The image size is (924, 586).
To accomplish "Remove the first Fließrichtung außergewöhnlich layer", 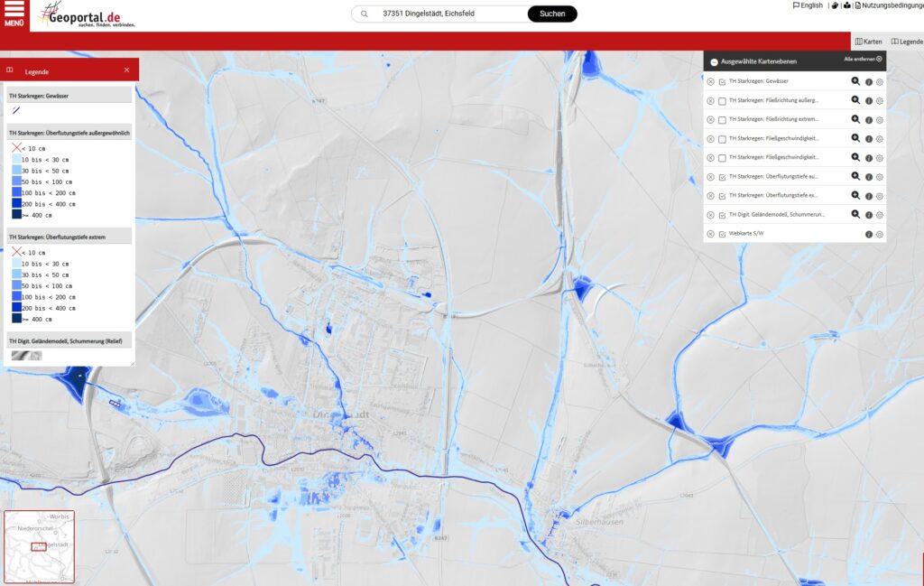I will click(710, 100).
